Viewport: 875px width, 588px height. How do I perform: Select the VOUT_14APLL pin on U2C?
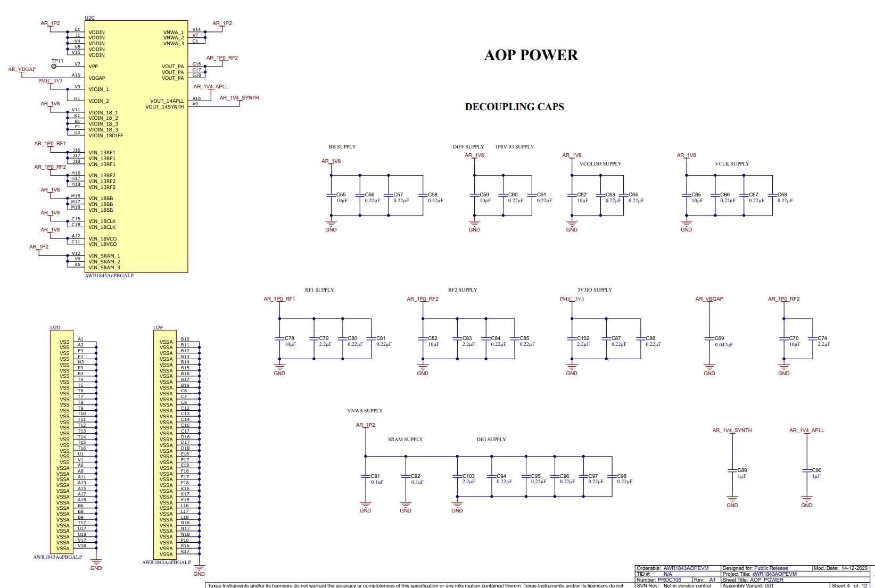167,101
